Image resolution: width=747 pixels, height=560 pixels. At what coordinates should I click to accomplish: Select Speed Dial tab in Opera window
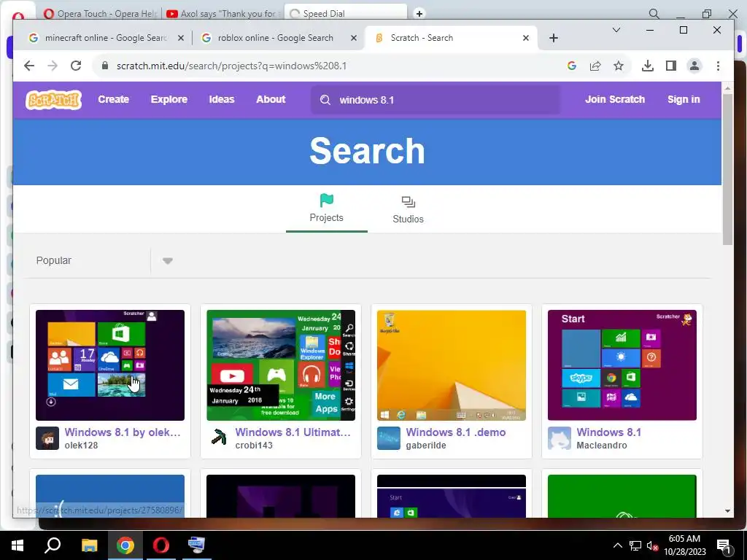click(x=345, y=13)
